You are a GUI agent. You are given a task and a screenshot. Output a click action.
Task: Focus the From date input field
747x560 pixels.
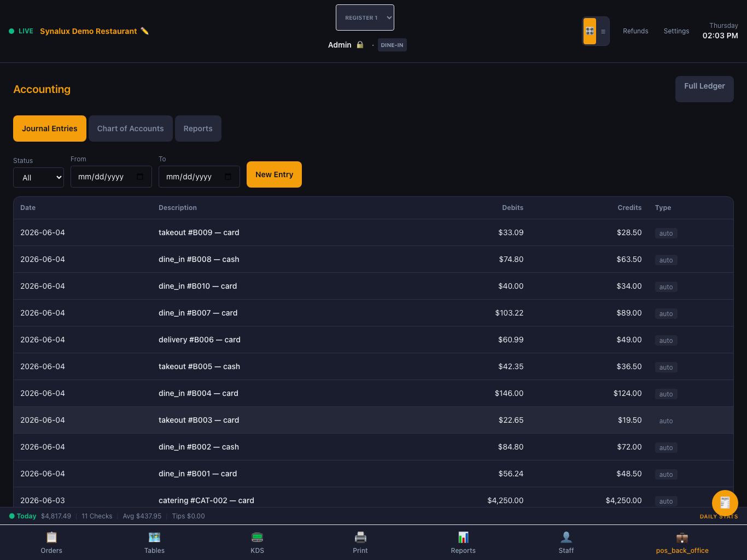point(111,177)
